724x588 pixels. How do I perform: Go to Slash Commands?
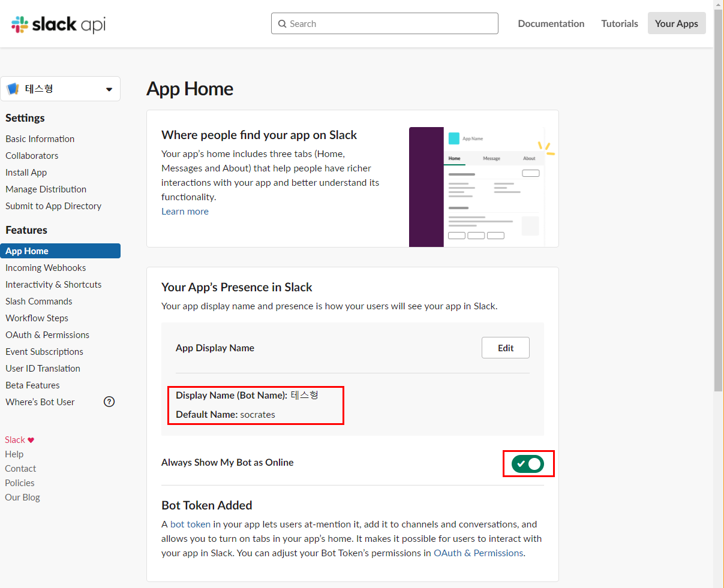pyautogui.click(x=38, y=301)
